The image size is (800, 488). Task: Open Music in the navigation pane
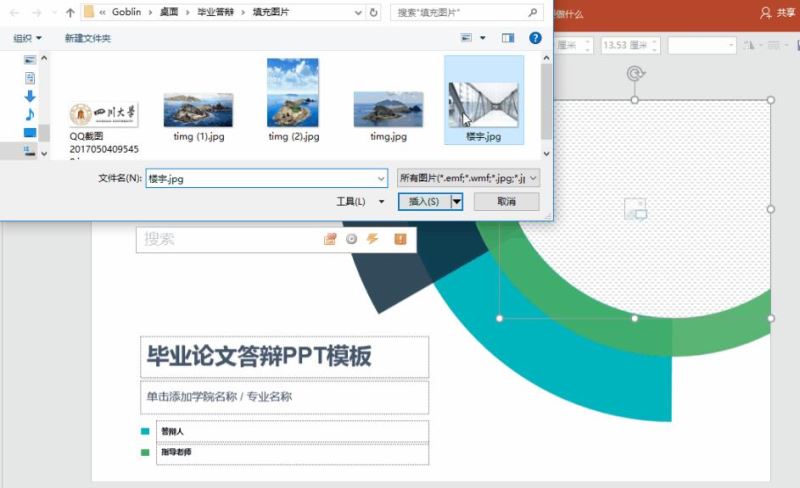(30, 114)
